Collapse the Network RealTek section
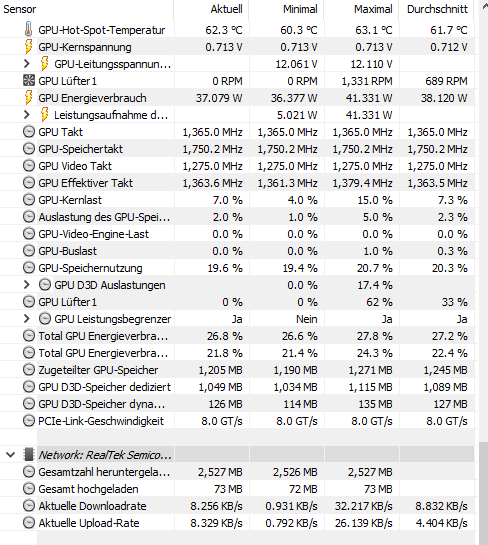 point(10,455)
